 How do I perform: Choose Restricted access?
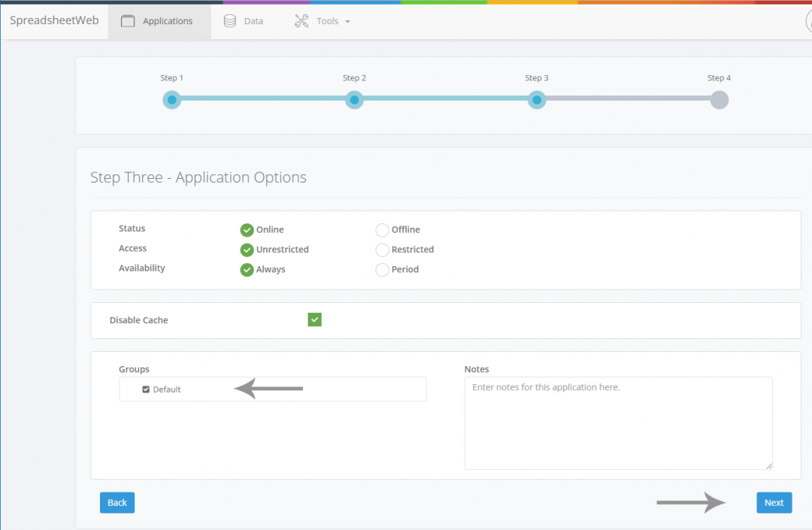[x=382, y=250]
